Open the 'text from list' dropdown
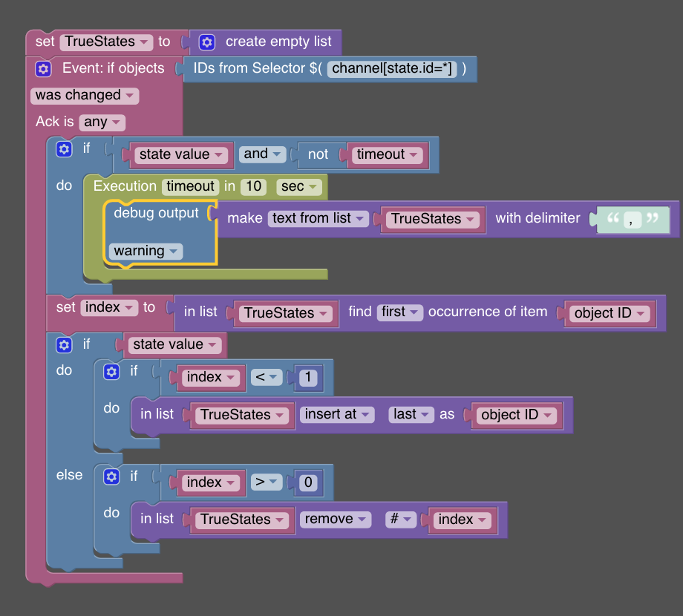The image size is (683, 616). (x=318, y=218)
